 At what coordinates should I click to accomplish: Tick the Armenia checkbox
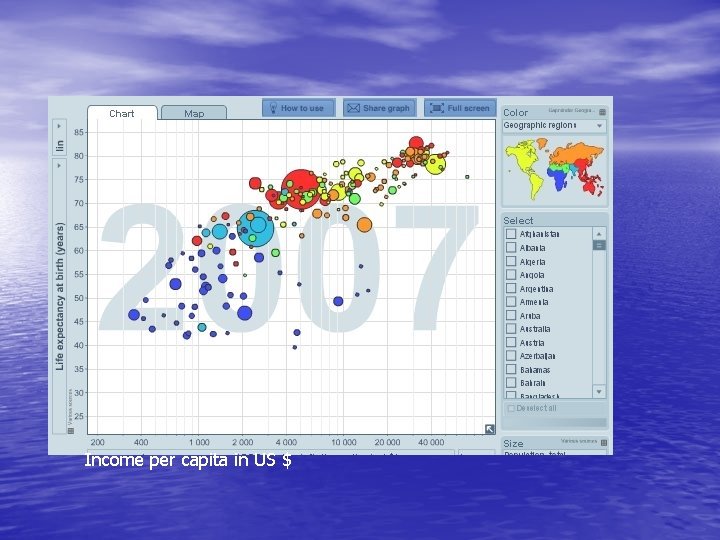pos(511,302)
